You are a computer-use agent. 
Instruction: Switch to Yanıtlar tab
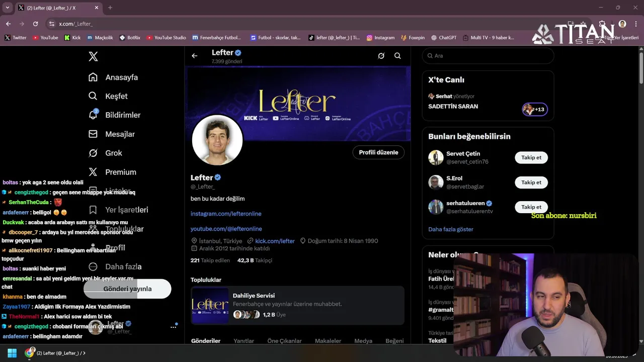[244, 341]
